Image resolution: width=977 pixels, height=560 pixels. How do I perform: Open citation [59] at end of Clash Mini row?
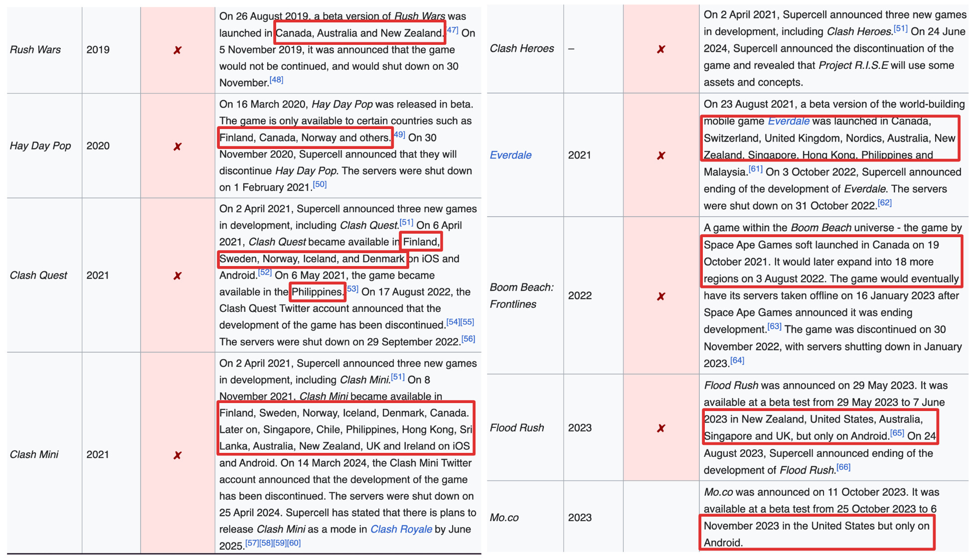click(280, 543)
